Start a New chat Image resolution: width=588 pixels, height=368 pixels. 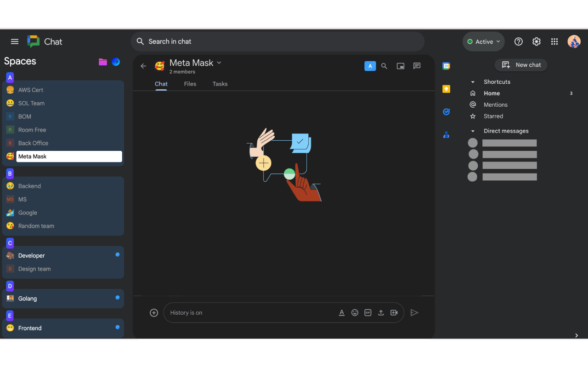tap(521, 65)
